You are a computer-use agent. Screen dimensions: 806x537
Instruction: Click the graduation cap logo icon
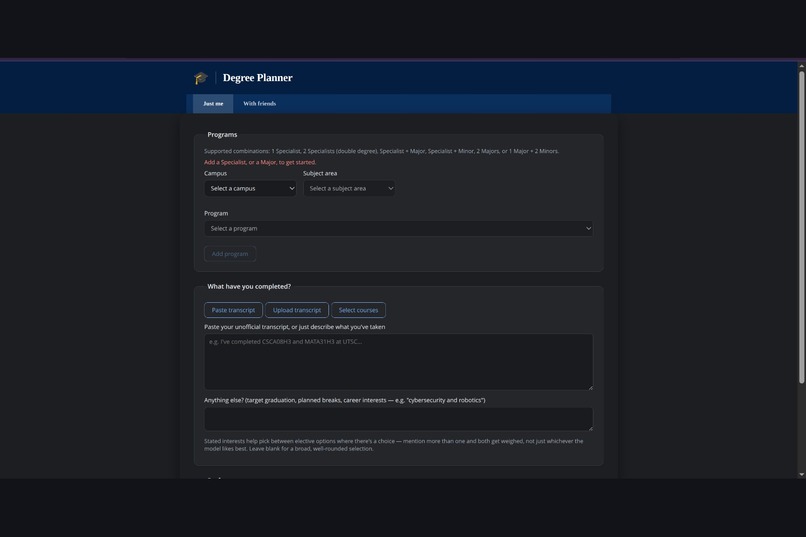pos(200,78)
